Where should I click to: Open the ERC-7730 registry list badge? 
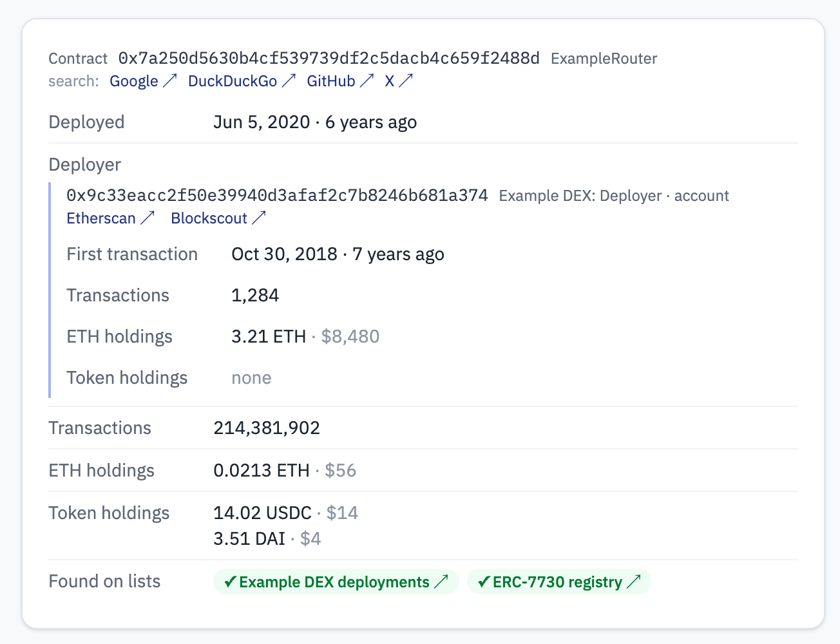click(559, 582)
